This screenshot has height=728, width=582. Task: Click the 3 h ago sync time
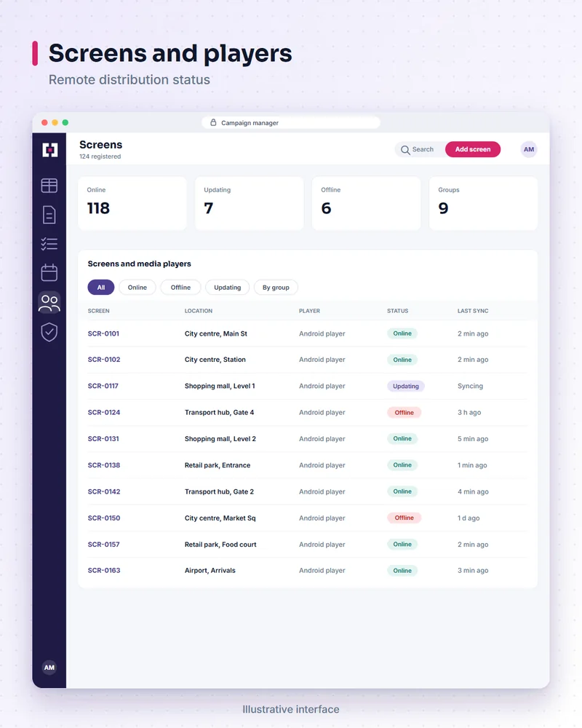pos(469,412)
